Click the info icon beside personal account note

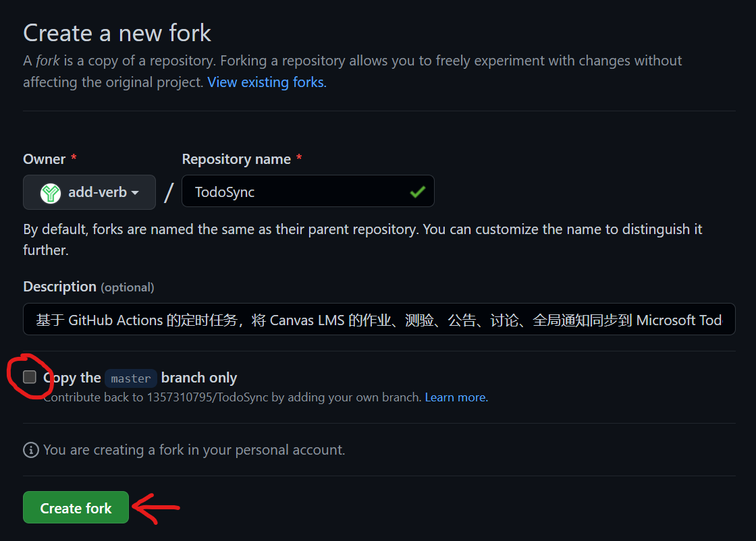(30, 450)
